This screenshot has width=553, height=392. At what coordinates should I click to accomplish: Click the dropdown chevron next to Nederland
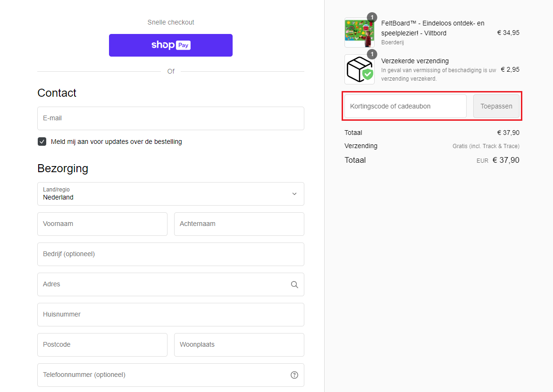pos(294,194)
